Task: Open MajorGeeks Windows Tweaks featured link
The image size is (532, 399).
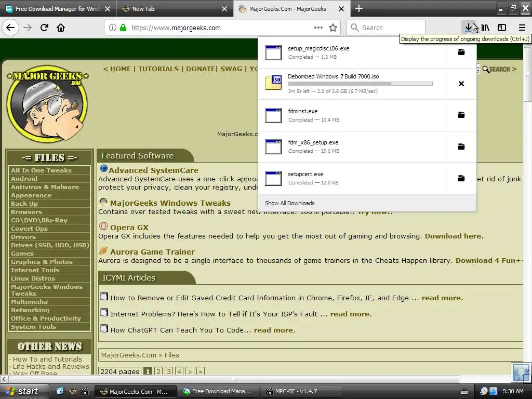Action: pos(170,203)
